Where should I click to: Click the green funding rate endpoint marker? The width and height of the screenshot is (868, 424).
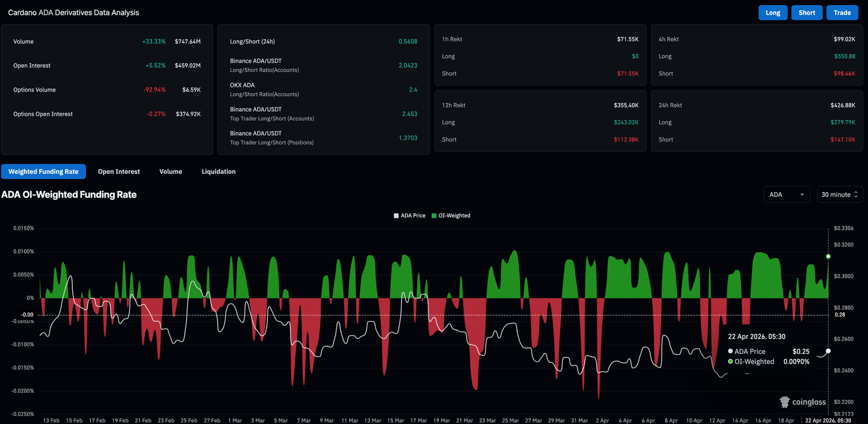828,256
